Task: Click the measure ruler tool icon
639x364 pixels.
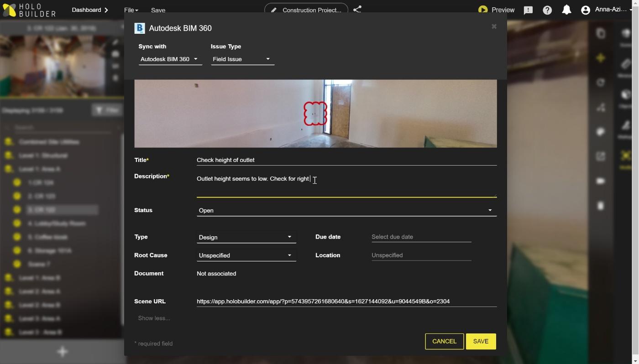Action: [x=626, y=64]
